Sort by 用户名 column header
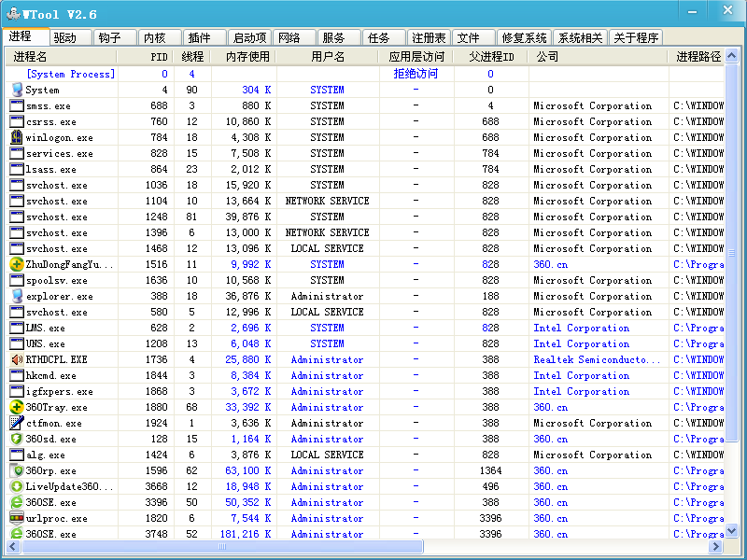747x560 pixels. (x=328, y=57)
